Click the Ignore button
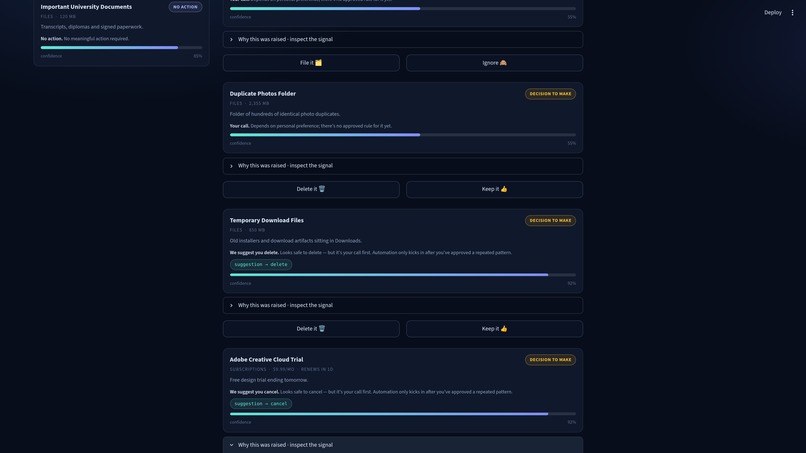This screenshot has height=453, width=806. [494, 63]
